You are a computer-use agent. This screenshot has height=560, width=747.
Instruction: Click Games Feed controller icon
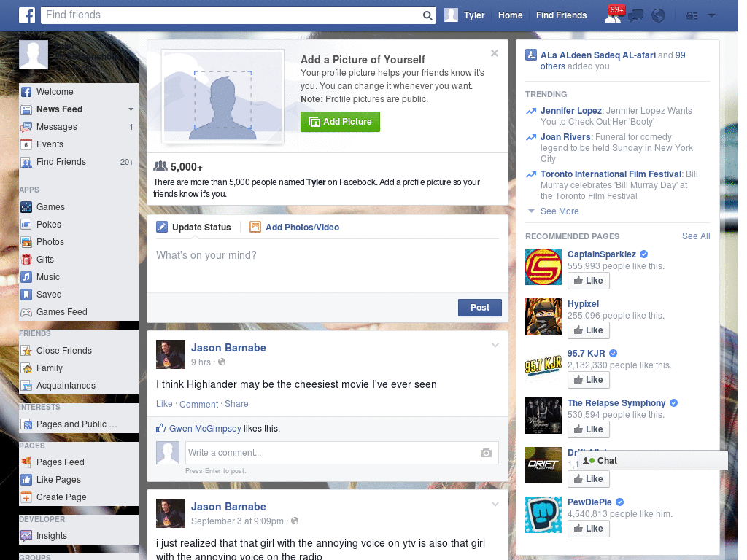click(26, 312)
